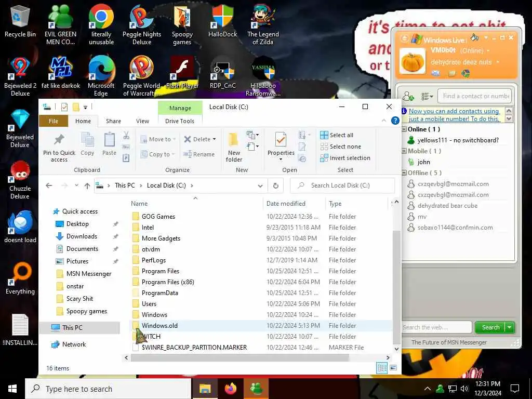
Task: Collapse the Offline contacts group
Action: click(x=404, y=173)
